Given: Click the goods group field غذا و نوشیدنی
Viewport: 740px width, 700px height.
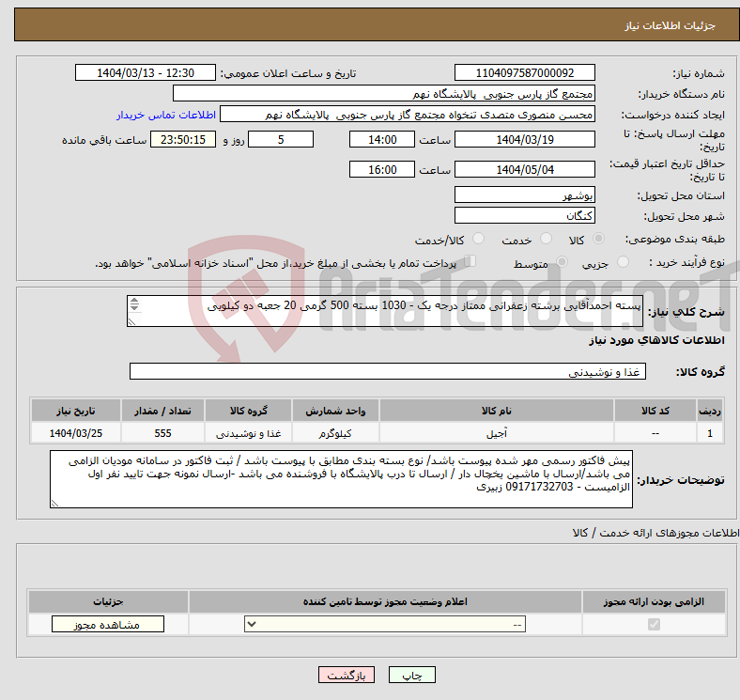Looking at the screenshot, I should (388, 371).
